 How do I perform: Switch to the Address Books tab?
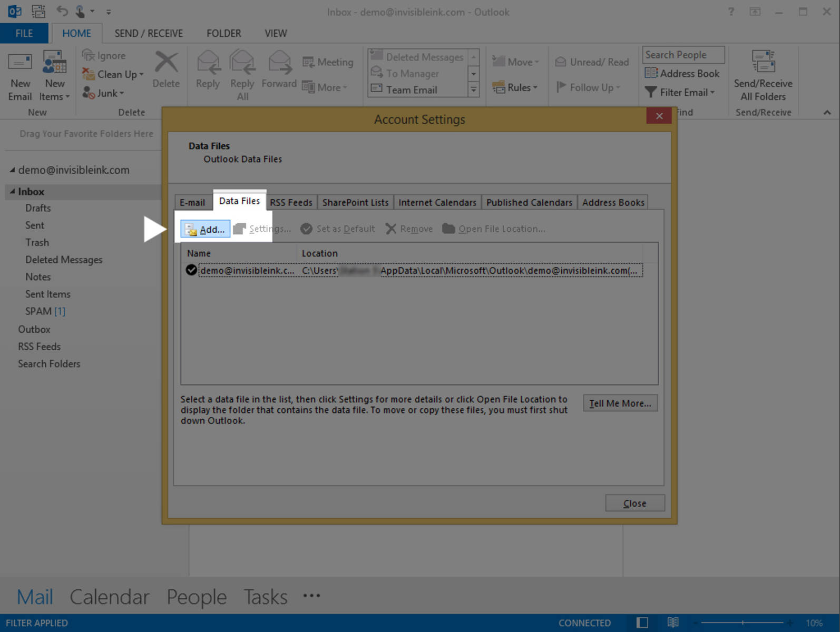pyautogui.click(x=613, y=203)
